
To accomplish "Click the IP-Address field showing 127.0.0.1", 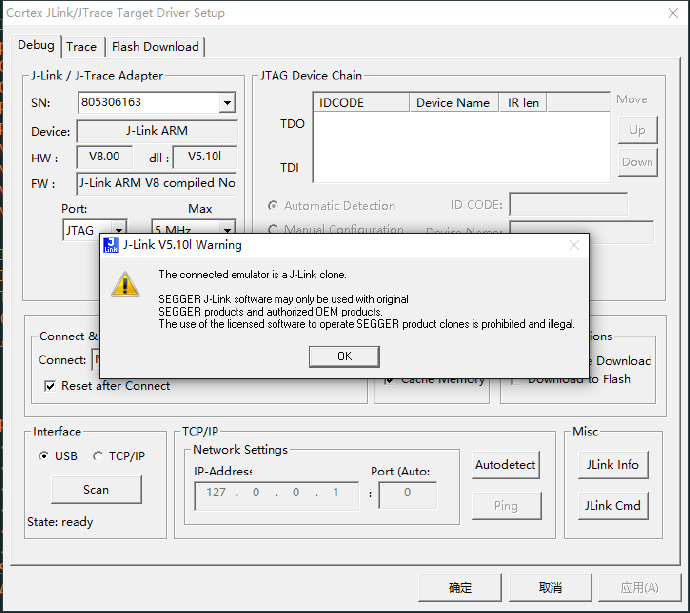I will (277, 496).
